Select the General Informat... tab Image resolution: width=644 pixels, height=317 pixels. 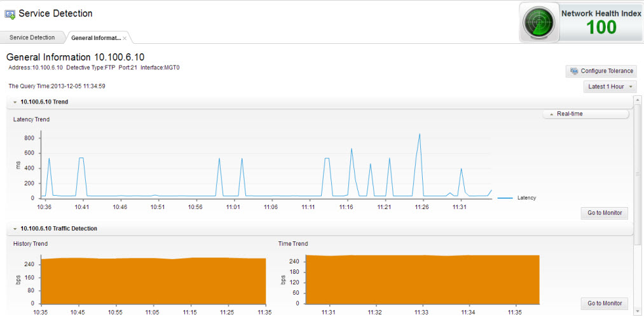[x=96, y=37]
